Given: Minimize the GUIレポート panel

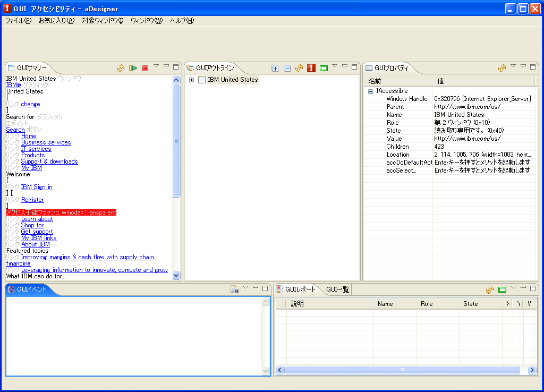Looking at the screenshot, I should pyautogui.click(x=523, y=287).
